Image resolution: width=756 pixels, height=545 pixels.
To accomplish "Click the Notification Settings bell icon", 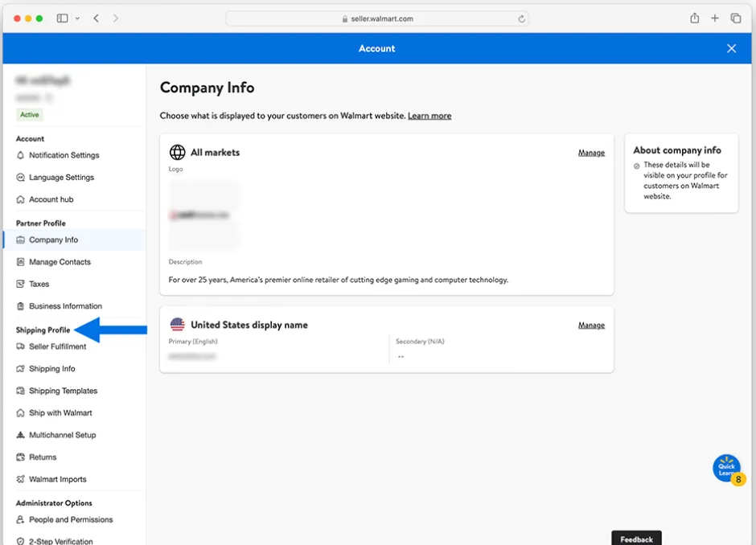I will click(20, 155).
